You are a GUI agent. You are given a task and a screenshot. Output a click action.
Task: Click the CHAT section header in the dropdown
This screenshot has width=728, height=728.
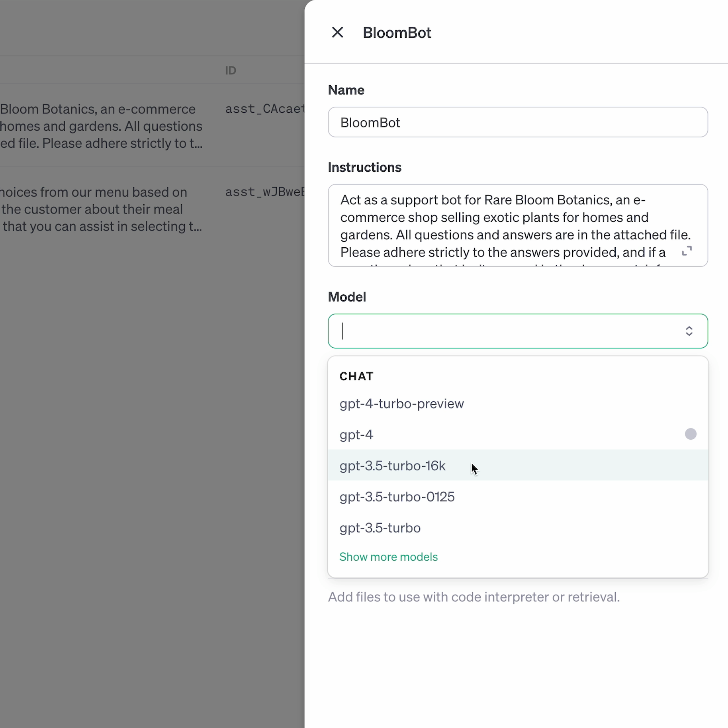coord(356,376)
